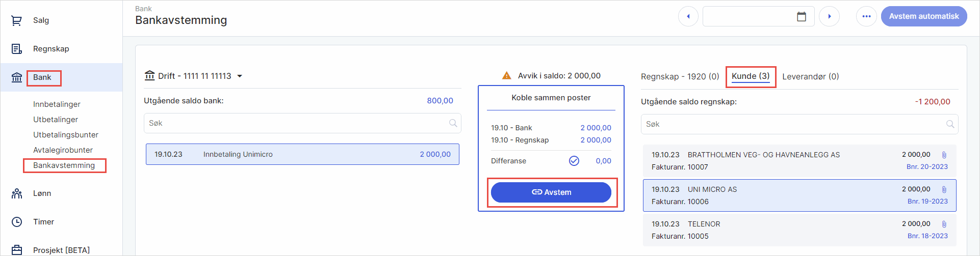Go to next period with right arrow
Viewport: 980px width, 256px height.
pyautogui.click(x=829, y=17)
